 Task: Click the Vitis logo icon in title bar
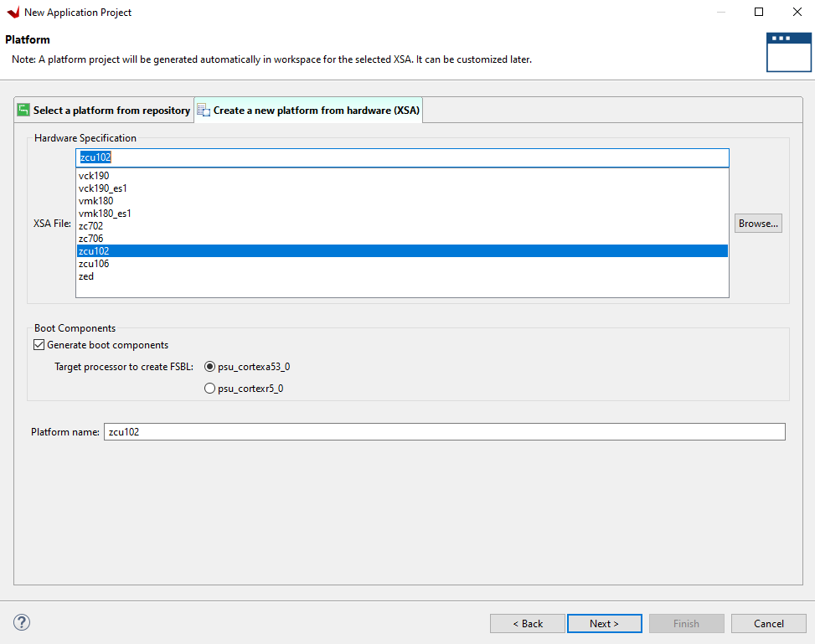(x=13, y=13)
